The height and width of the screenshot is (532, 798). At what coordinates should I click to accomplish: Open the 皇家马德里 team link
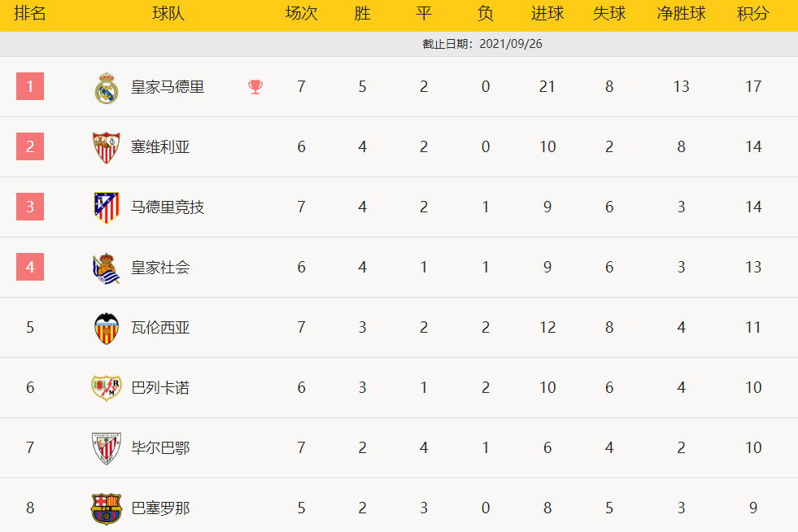tap(168, 87)
